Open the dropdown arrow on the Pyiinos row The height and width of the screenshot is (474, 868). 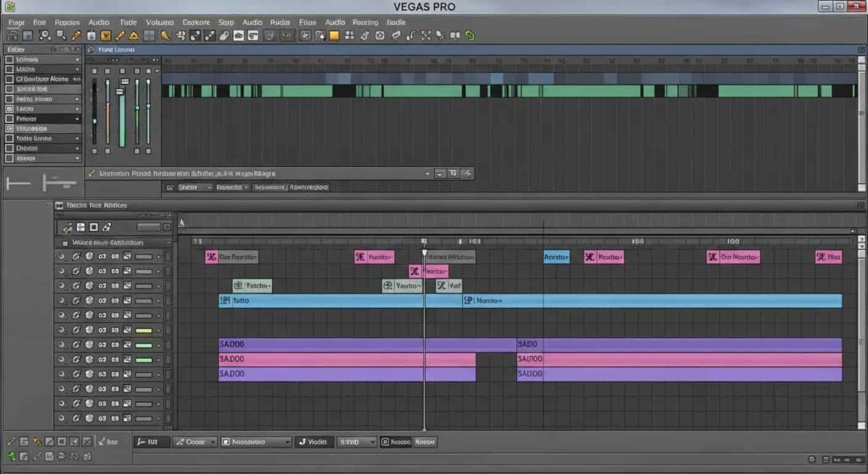coord(77,119)
